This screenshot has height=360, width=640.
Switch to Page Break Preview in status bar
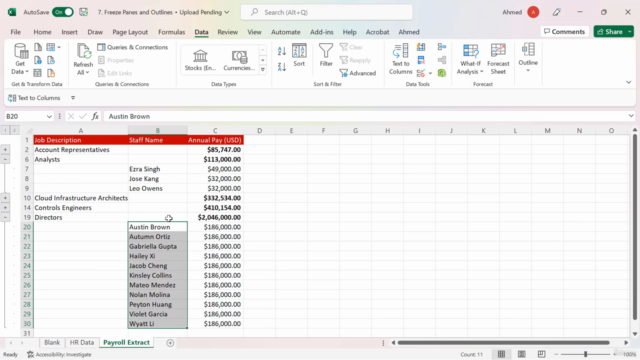[x=541, y=354]
